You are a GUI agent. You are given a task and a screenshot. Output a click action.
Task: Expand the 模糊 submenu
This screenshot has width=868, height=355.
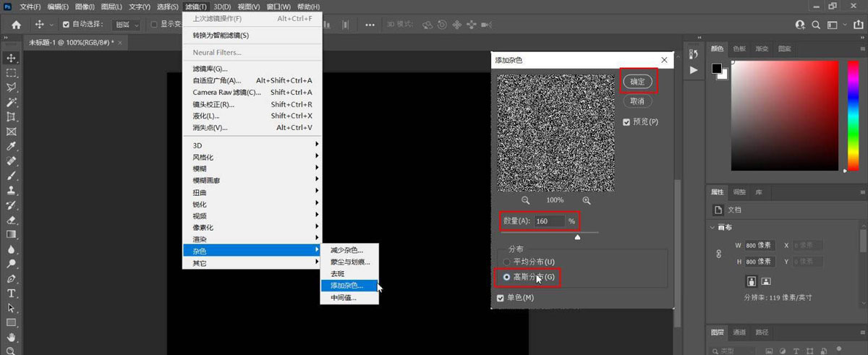[252, 168]
